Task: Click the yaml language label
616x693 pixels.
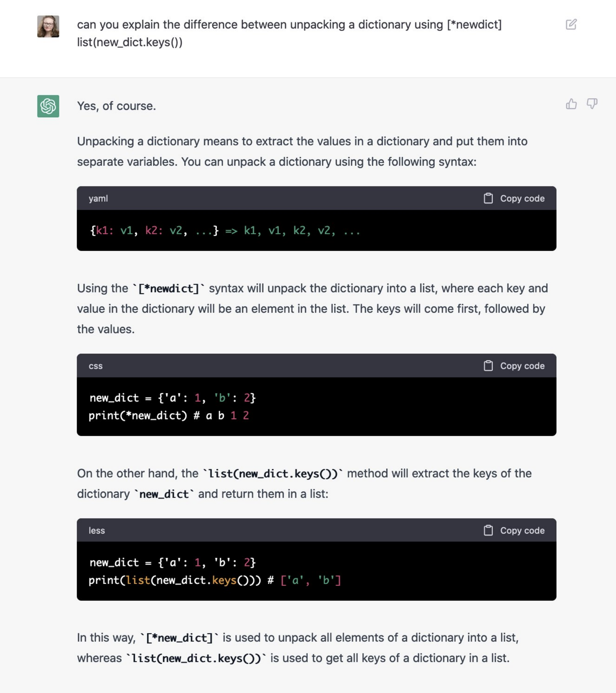Action: point(98,199)
